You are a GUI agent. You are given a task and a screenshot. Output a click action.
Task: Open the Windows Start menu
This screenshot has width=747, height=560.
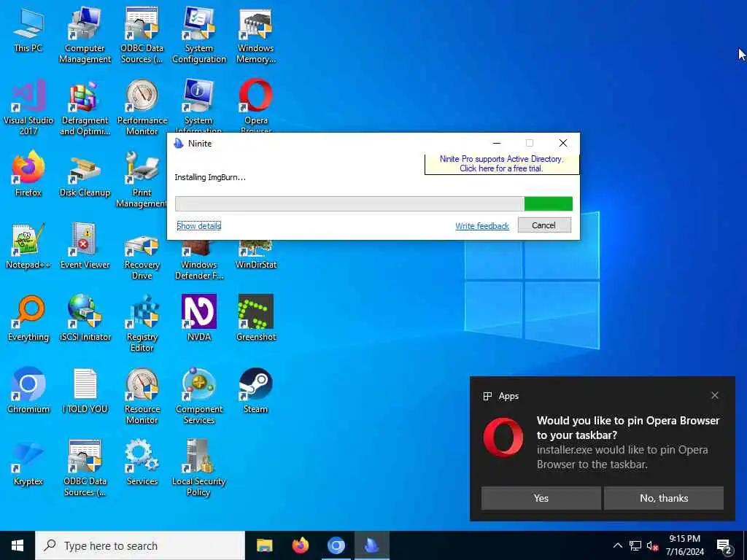point(18,545)
